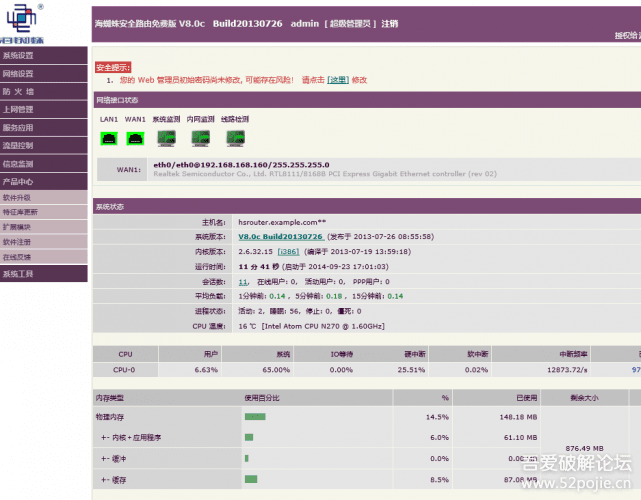Click the company logo at top left
Image resolution: width=641 pixels, height=500 pixels.
(29, 22)
